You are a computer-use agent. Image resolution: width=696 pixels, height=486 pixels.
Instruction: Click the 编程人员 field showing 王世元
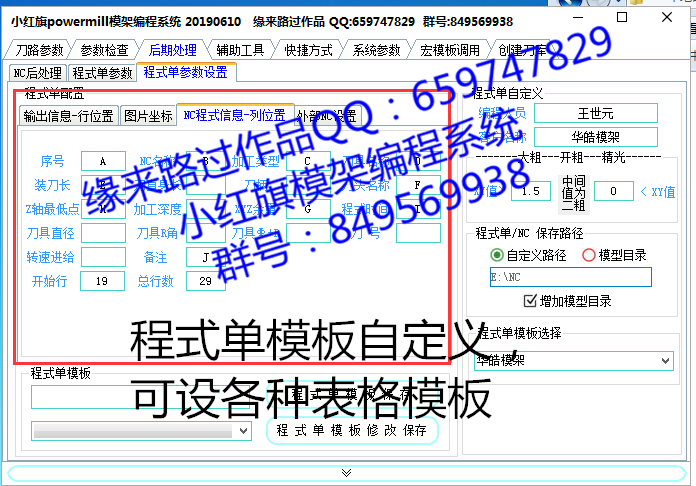pyautogui.click(x=596, y=113)
